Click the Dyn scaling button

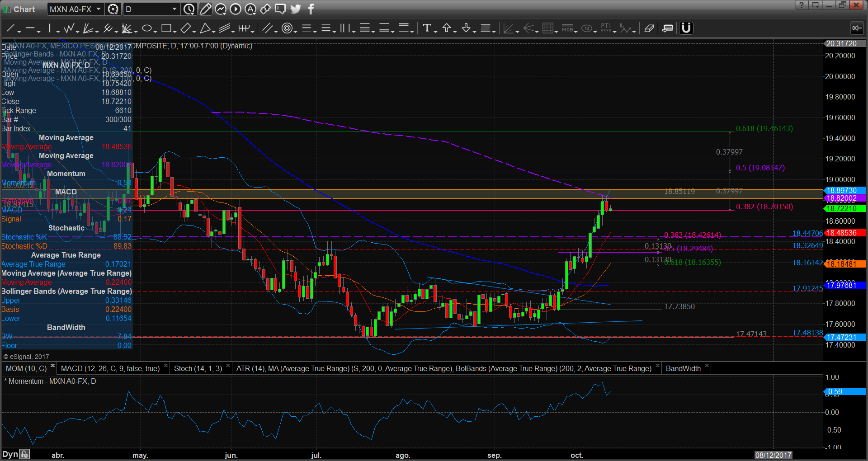coord(10,454)
